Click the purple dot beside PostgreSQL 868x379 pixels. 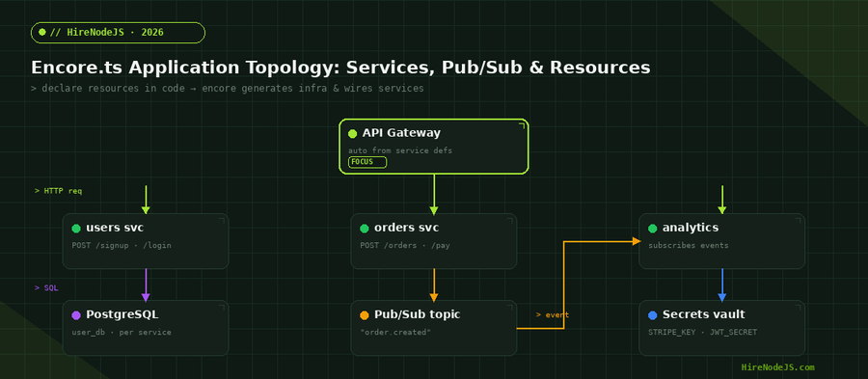[x=76, y=315]
